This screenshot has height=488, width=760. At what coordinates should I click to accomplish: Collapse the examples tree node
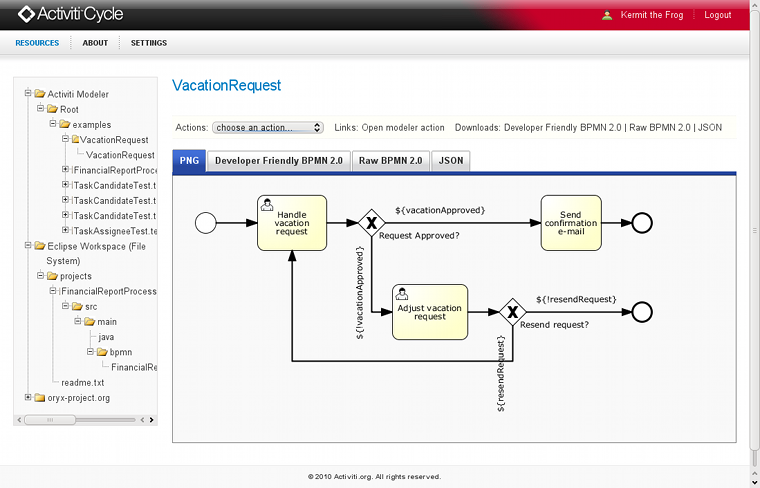point(53,124)
